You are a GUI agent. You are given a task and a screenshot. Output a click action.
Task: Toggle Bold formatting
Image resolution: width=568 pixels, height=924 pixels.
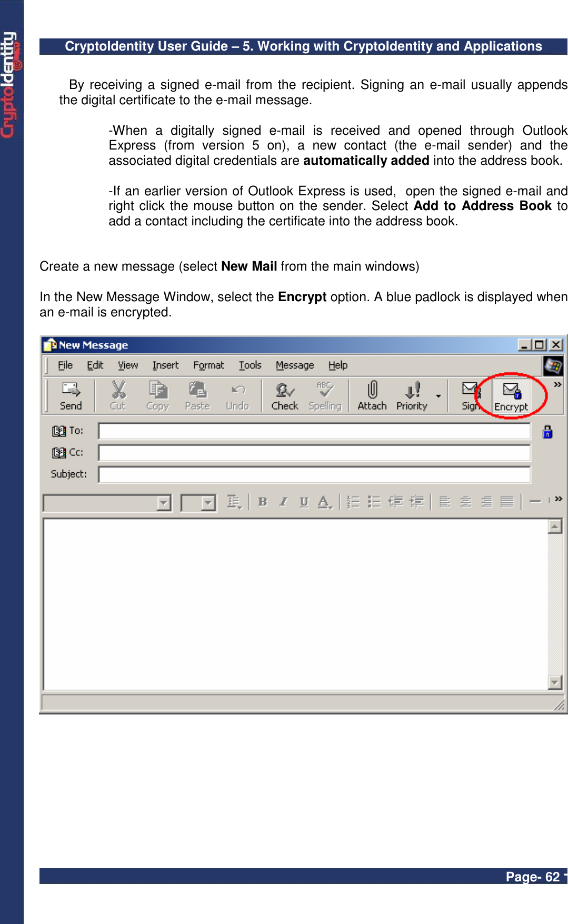point(263,502)
